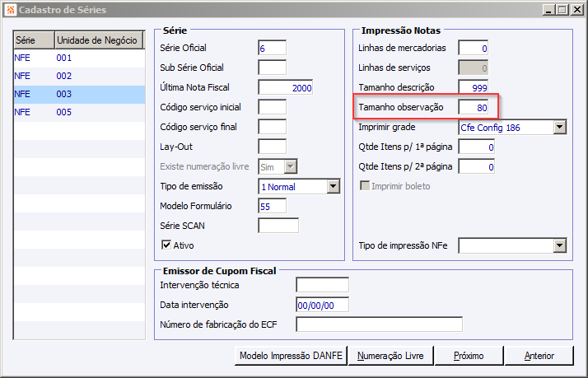
Task: Click the Série Oficial input field
Action: point(272,48)
